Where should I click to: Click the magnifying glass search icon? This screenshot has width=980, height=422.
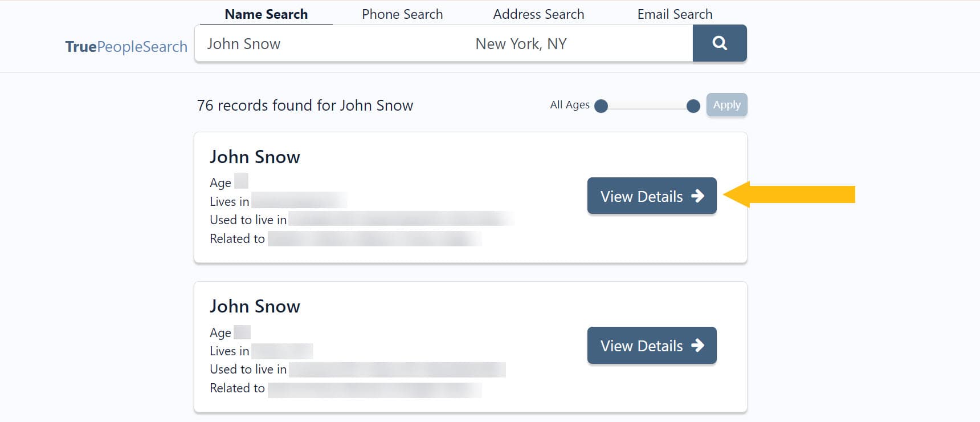pyautogui.click(x=720, y=43)
